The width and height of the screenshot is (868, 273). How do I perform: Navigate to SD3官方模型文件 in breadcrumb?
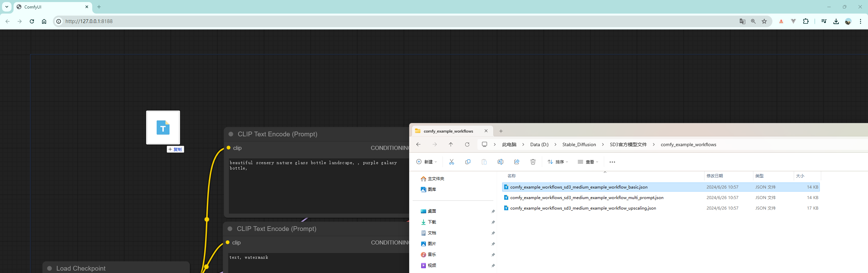[x=628, y=144]
